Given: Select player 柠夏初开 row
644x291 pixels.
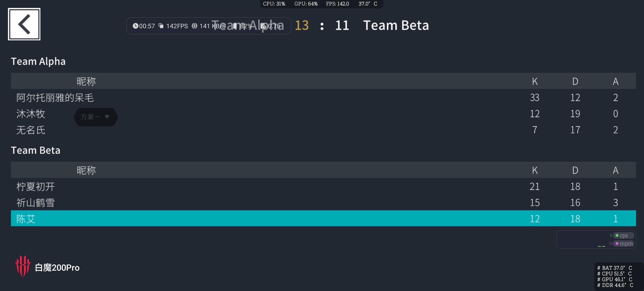Looking at the screenshot, I should pyautogui.click(x=323, y=186).
